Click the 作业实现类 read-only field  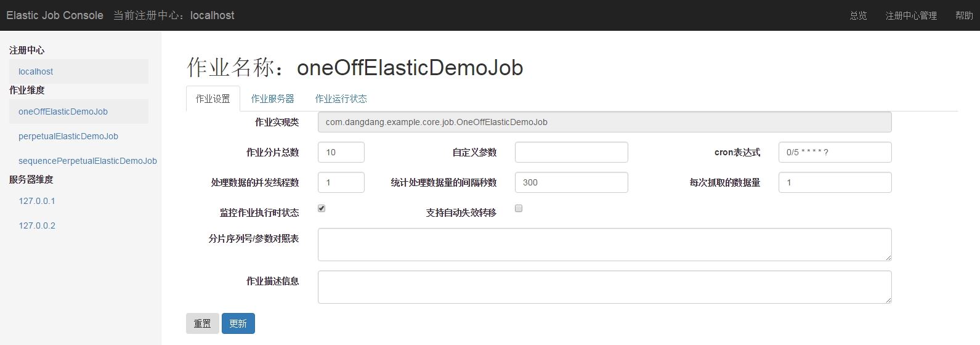click(x=604, y=122)
